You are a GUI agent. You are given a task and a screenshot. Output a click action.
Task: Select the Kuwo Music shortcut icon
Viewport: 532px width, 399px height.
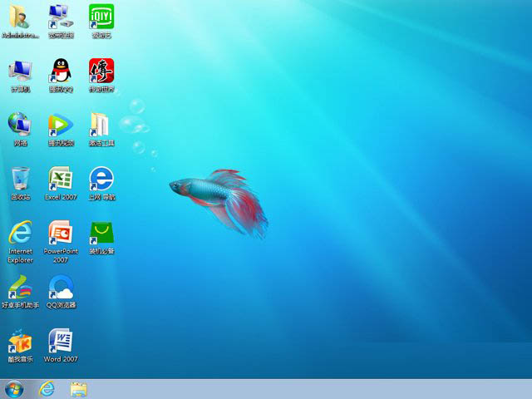[x=20, y=342]
